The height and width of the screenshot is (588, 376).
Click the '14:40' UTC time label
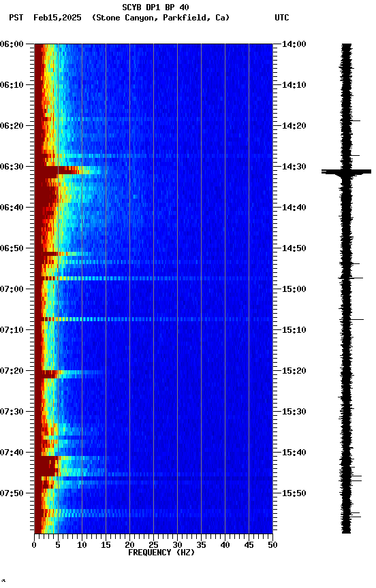294,208
